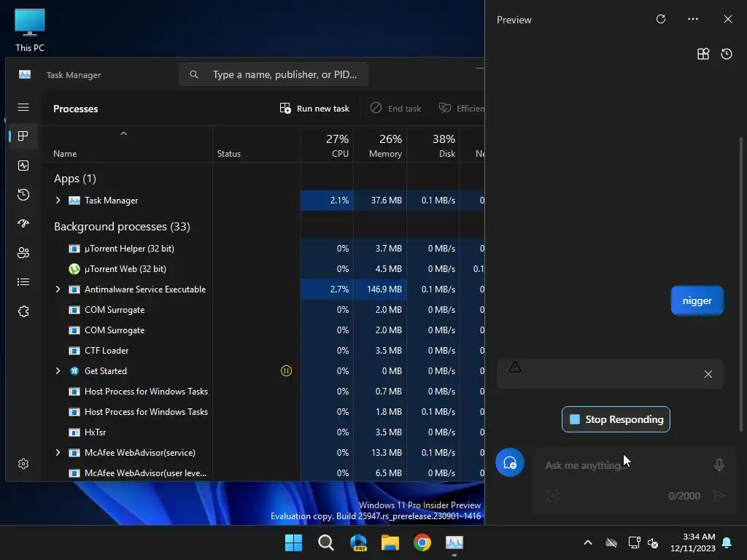Open the Copilot plugins icon
The image size is (747, 560).
703,54
